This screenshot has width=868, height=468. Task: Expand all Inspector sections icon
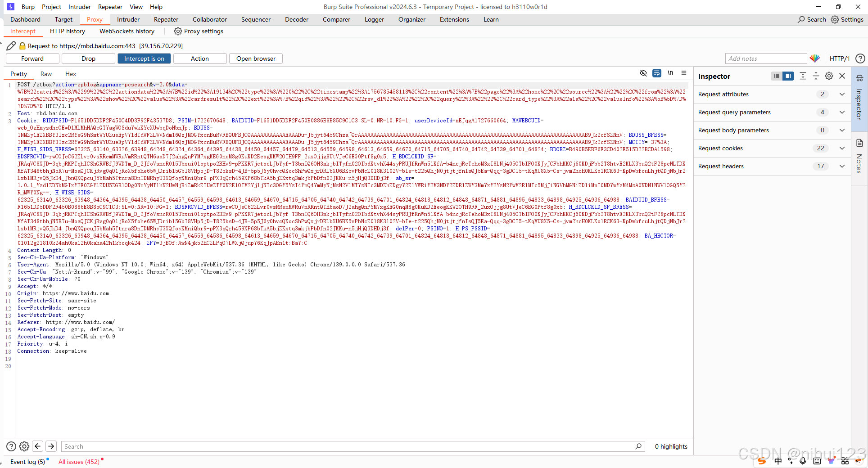click(803, 76)
